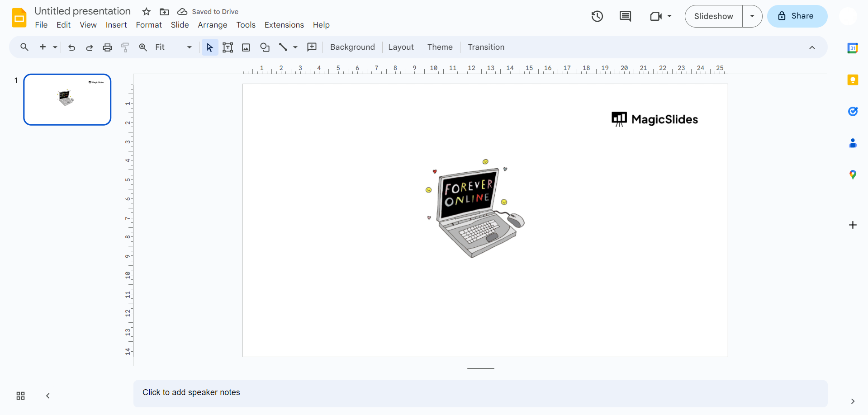Click the Print icon in toolbar
This screenshot has height=415, width=868.
point(107,47)
